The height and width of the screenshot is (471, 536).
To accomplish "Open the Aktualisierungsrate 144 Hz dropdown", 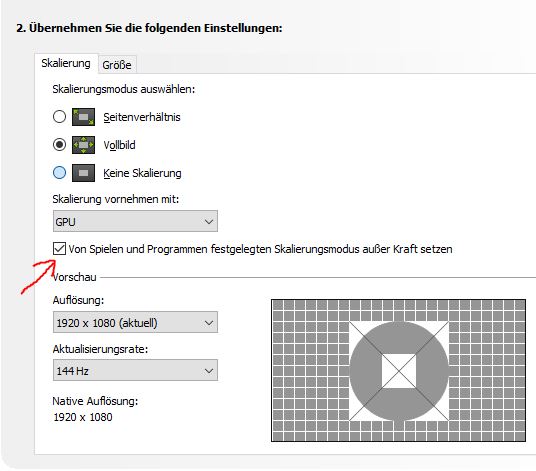I will (x=135, y=370).
